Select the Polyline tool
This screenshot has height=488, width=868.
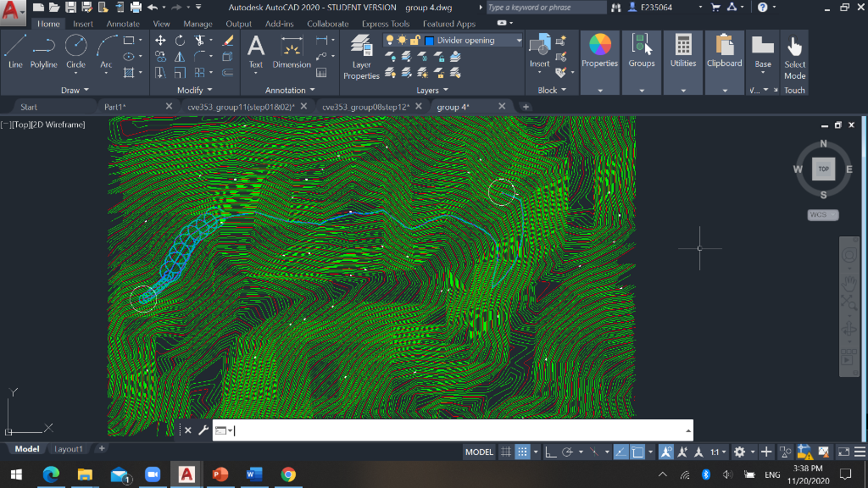click(44, 52)
